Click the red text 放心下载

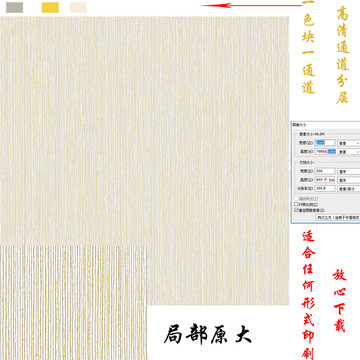(x=340, y=300)
